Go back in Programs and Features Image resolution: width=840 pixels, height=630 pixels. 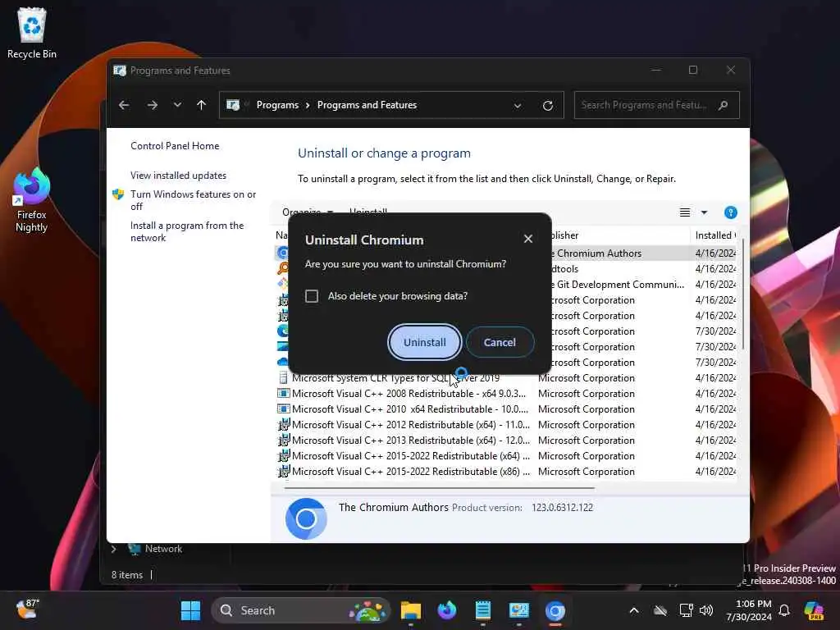[x=124, y=105]
